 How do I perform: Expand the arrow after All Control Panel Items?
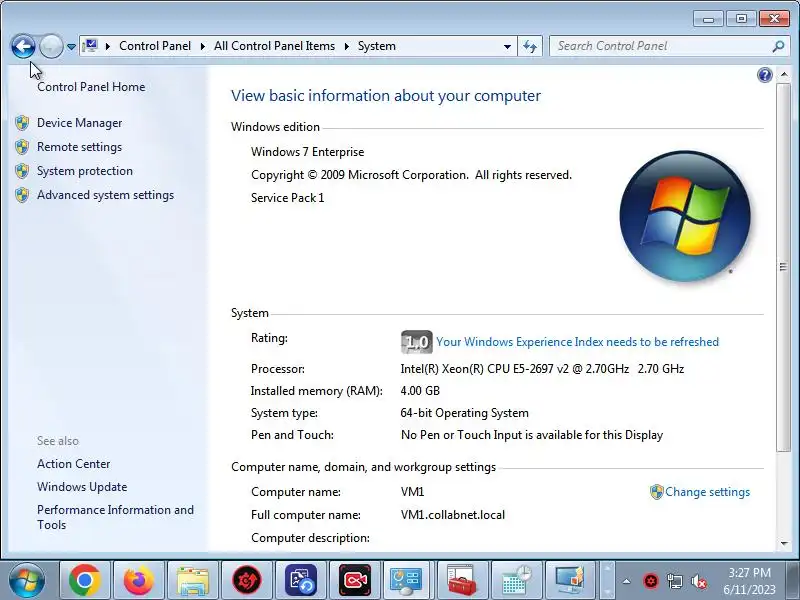pyautogui.click(x=346, y=46)
